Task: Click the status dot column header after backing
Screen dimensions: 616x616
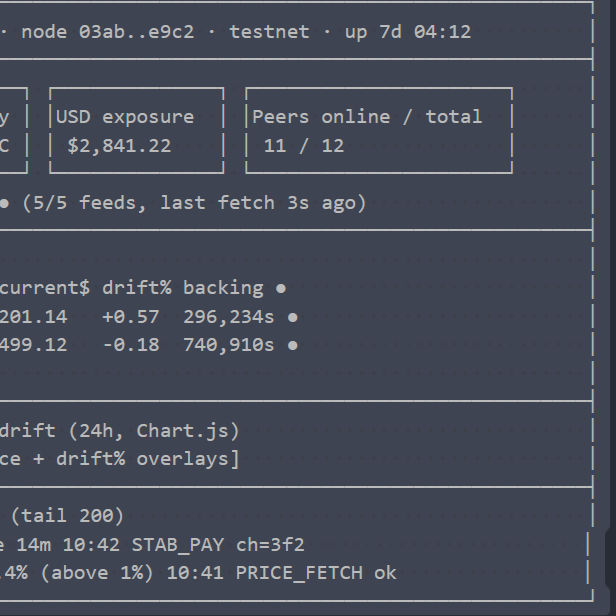Action: 281,289
